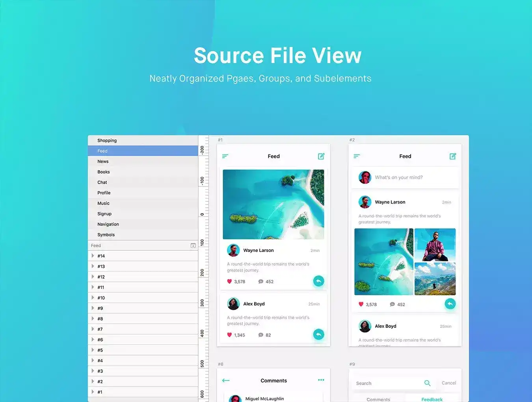Expand the #9 artboard disclosure triangle
Screen dimensions: 532x402
[x=93, y=308]
